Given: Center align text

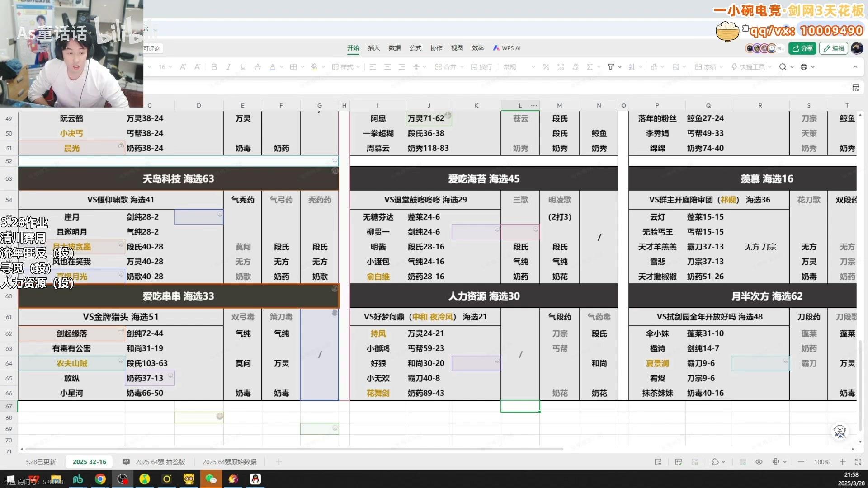Looking at the screenshot, I should pyautogui.click(x=387, y=67).
